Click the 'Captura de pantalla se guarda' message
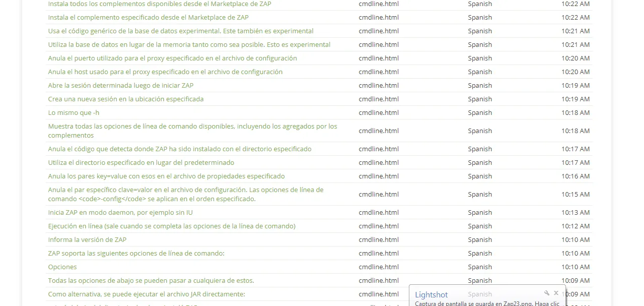Image resolution: width=644 pixels, height=306 pixels. (x=487, y=303)
